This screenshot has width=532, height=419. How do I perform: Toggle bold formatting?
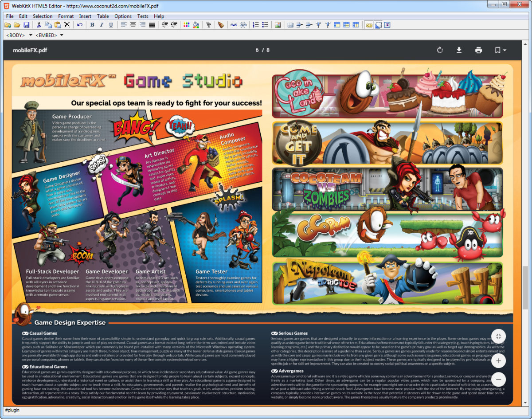tap(92, 25)
